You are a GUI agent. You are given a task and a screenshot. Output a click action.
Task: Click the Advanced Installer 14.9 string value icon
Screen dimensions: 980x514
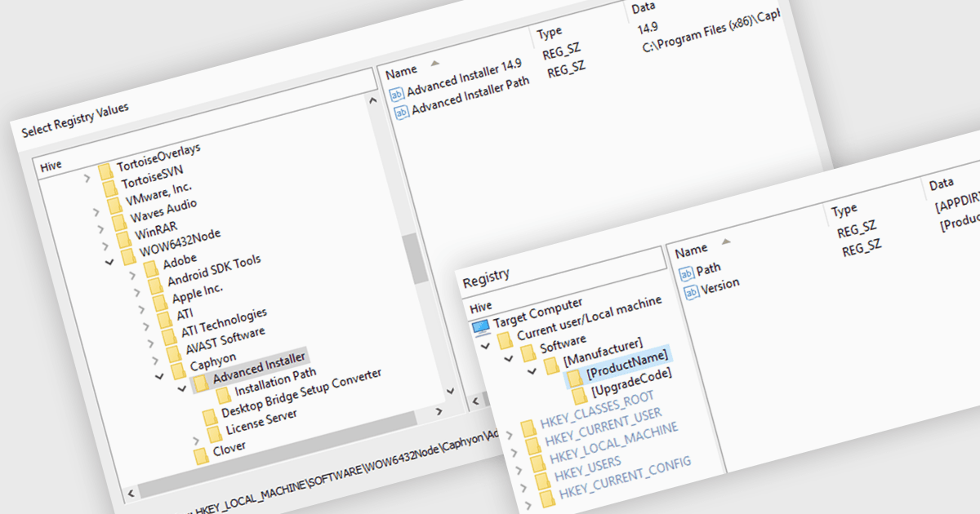397,95
